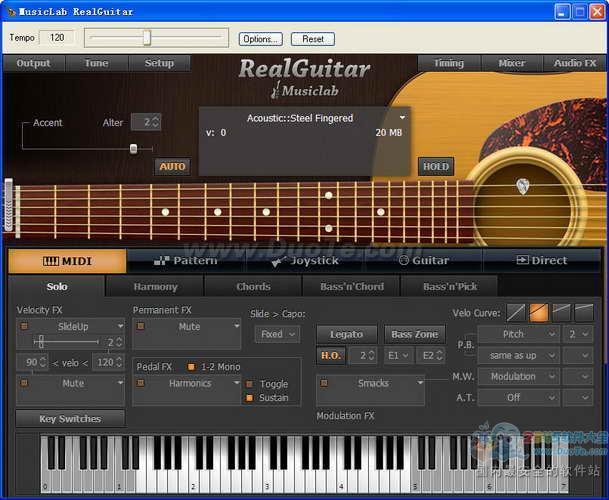The height and width of the screenshot is (500, 609).
Task: Open the SlideUp Velocity FX dropdown
Action: 120,326
